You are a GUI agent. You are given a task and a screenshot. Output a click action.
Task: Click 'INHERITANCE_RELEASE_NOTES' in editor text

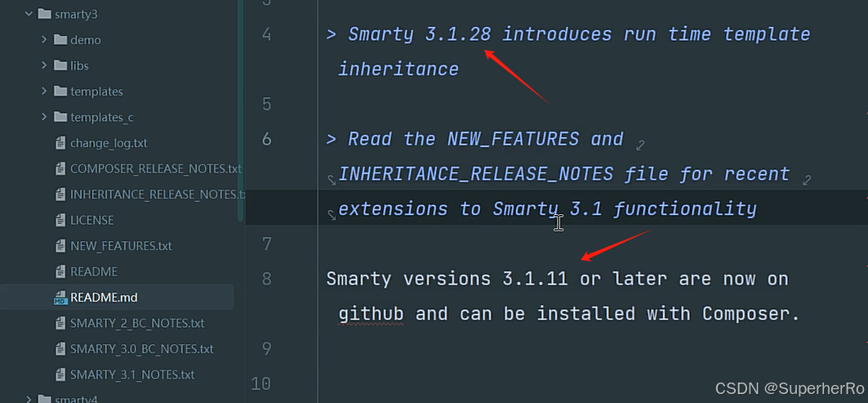tap(475, 174)
